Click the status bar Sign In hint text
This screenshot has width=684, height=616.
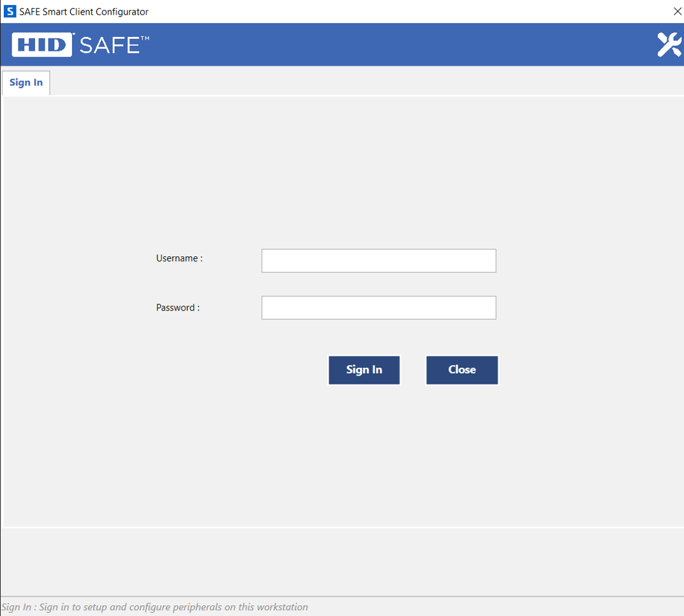(x=154, y=607)
